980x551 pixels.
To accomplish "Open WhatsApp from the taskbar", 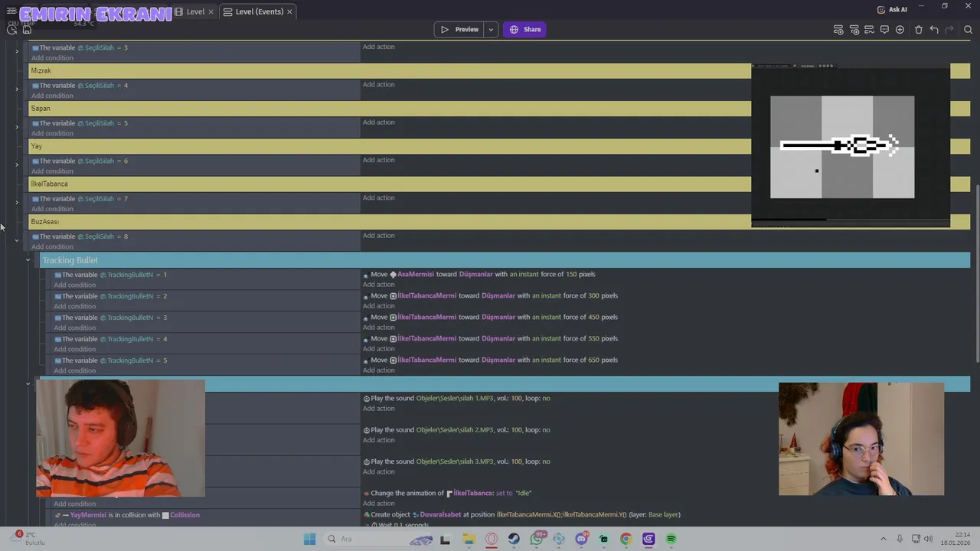I will (x=537, y=539).
